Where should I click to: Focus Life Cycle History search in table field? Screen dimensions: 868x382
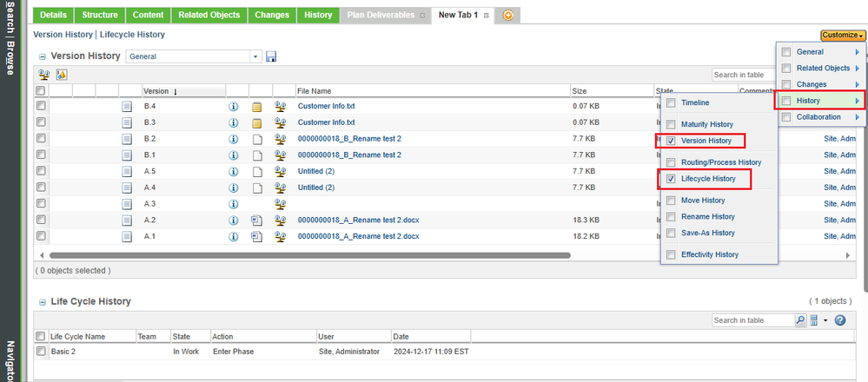point(753,320)
